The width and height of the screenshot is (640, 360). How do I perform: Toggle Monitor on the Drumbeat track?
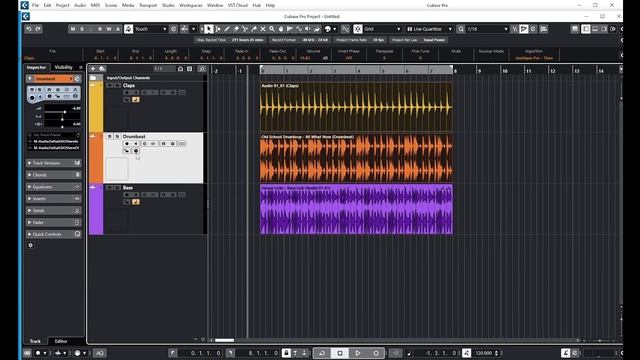[136, 144]
